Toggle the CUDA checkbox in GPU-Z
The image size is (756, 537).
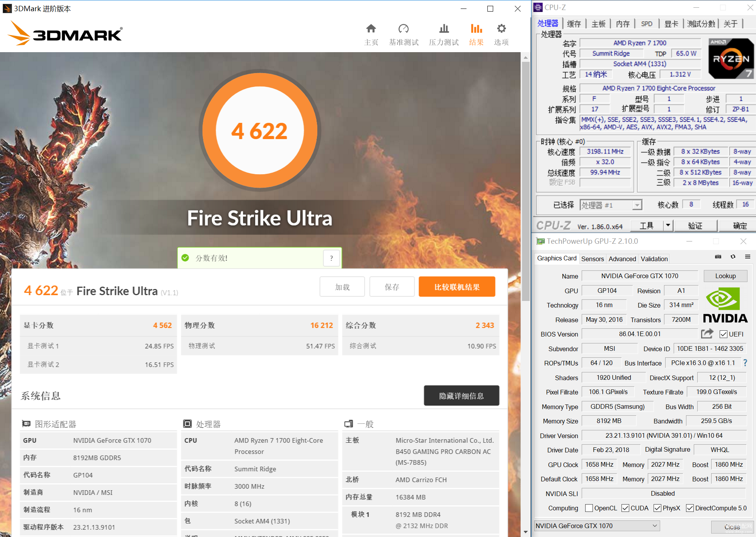(x=625, y=508)
